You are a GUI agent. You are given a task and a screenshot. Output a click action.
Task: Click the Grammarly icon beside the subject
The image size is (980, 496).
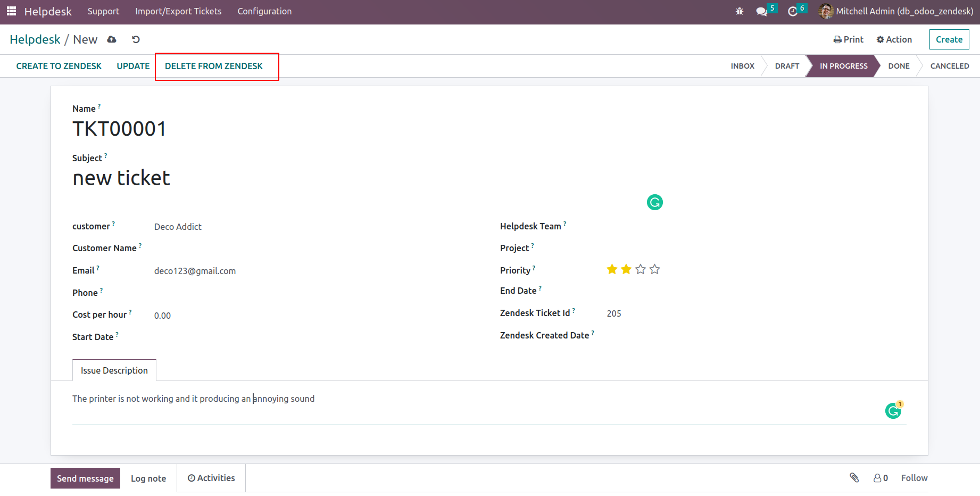(x=655, y=202)
